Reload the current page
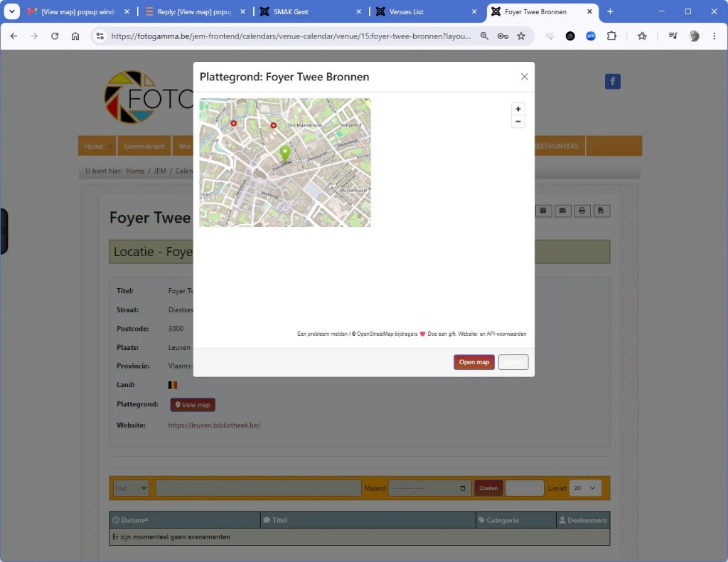The width and height of the screenshot is (728, 562). [x=55, y=36]
